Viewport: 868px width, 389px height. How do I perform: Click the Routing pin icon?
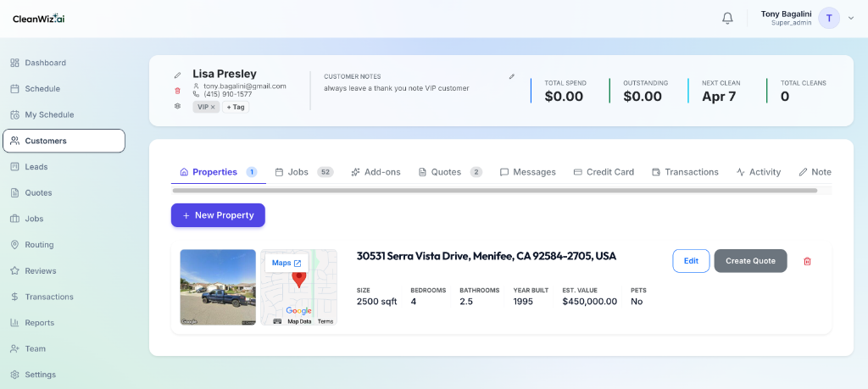point(15,245)
